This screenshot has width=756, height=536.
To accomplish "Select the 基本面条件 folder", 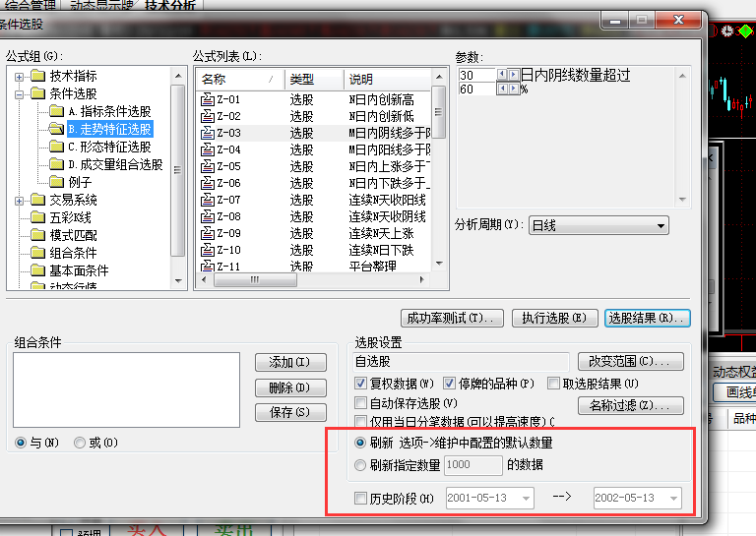I will [x=79, y=270].
